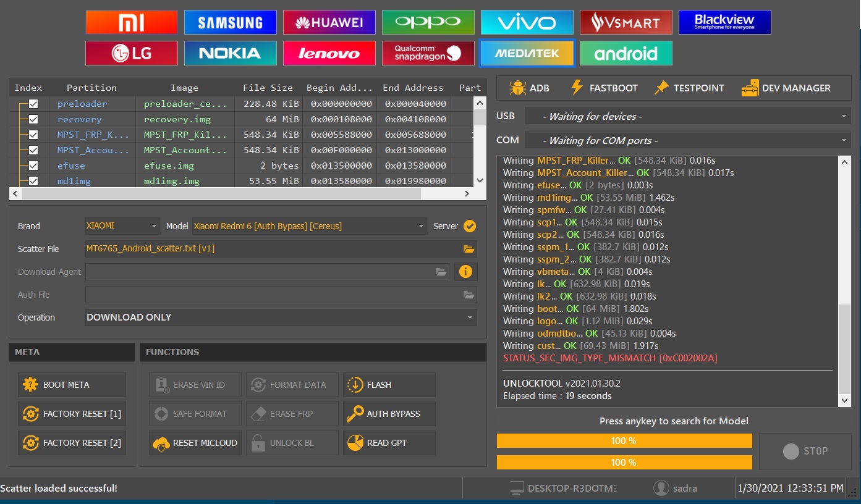The image size is (861, 504).
Task: Browse for the scatter file folder icon
Action: coord(469,249)
